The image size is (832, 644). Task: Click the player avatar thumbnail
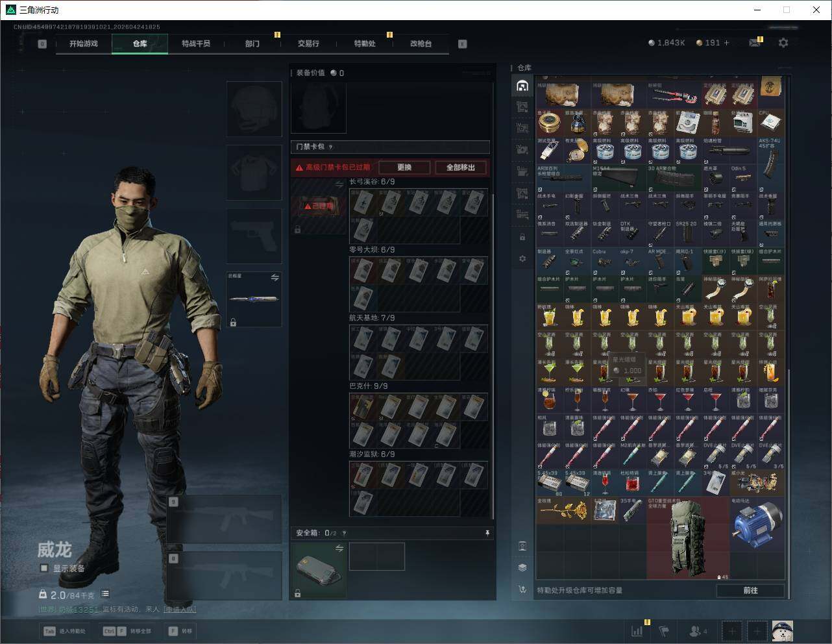click(x=782, y=631)
